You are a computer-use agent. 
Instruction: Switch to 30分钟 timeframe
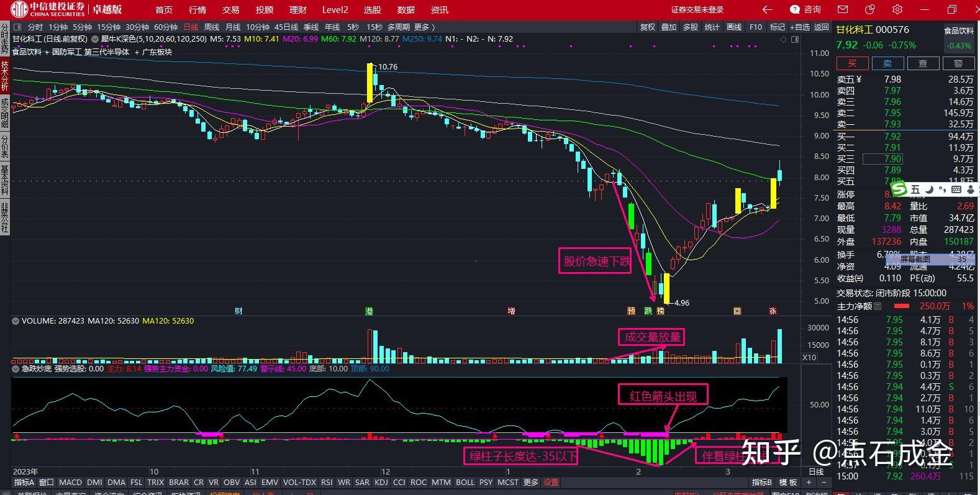click(x=137, y=27)
